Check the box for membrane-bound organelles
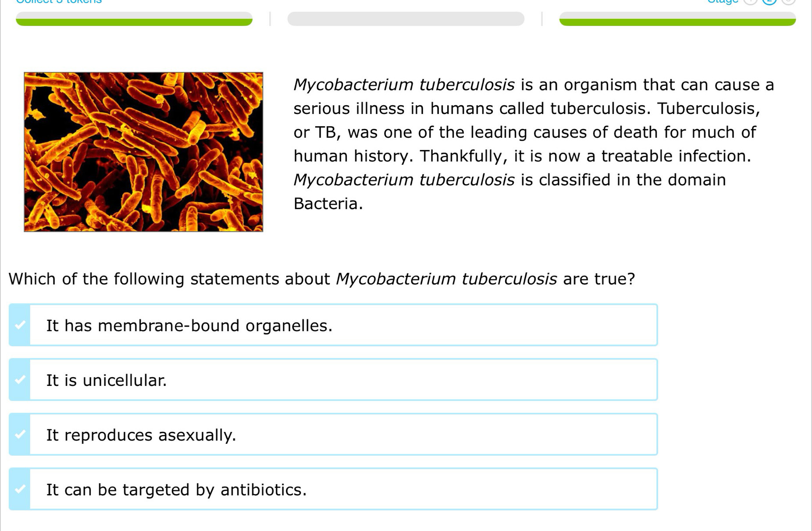 pyautogui.click(x=20, y=325)
